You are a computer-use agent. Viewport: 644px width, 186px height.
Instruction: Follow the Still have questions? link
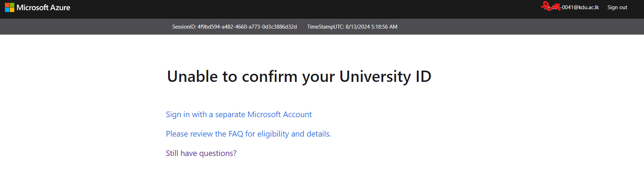[201, 154]
